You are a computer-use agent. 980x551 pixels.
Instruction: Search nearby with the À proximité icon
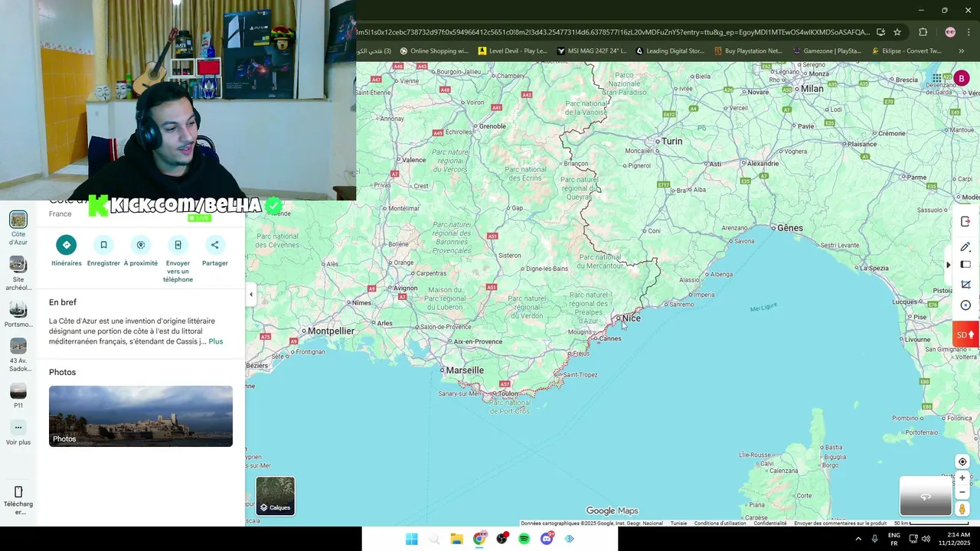(141, 245)
